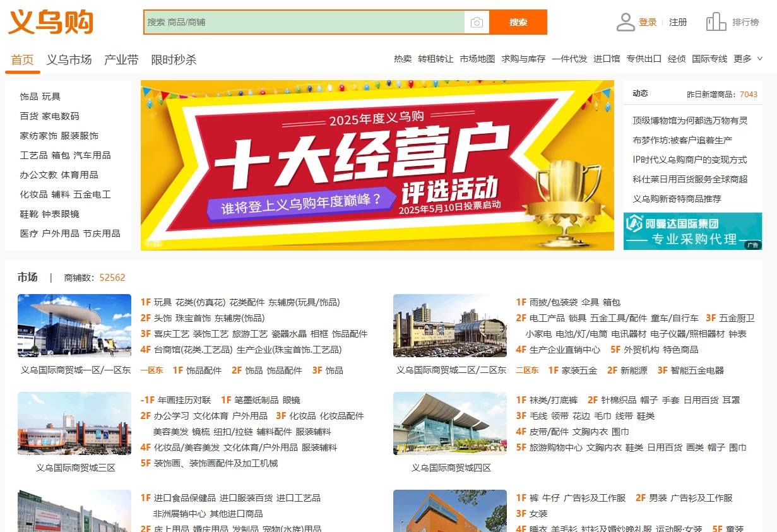Type in the product search field
Image resolution: width=777 pixels, height=532 pixels.
click(303, 23)
